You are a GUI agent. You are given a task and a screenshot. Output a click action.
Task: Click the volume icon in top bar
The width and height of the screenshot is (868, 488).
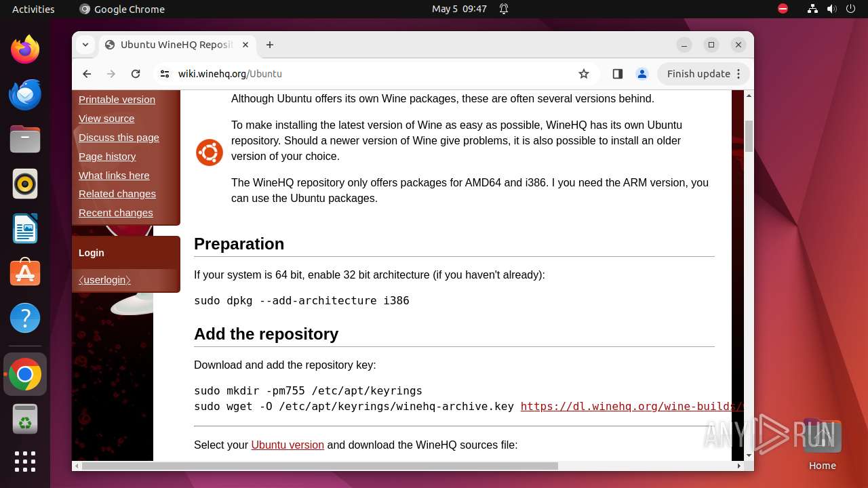[831, 9]
